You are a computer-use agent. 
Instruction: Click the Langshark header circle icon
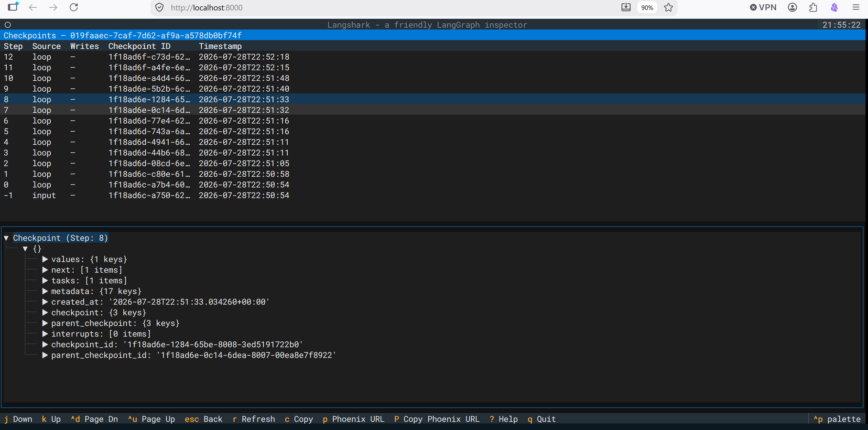pyautogui.click(x=8, y=25)
